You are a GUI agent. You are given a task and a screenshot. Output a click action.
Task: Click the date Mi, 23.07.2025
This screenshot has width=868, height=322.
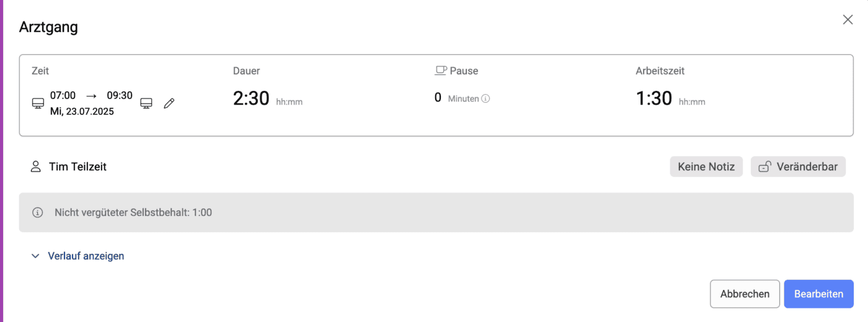pos(82,112)
